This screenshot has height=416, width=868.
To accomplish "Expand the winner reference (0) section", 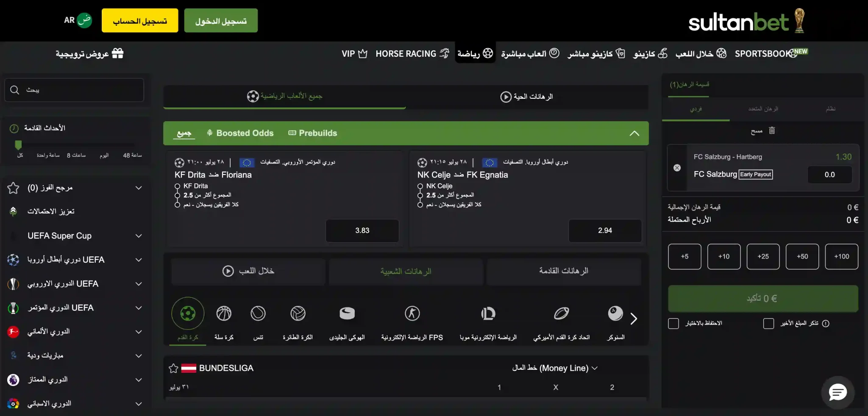I will [139, 188].
